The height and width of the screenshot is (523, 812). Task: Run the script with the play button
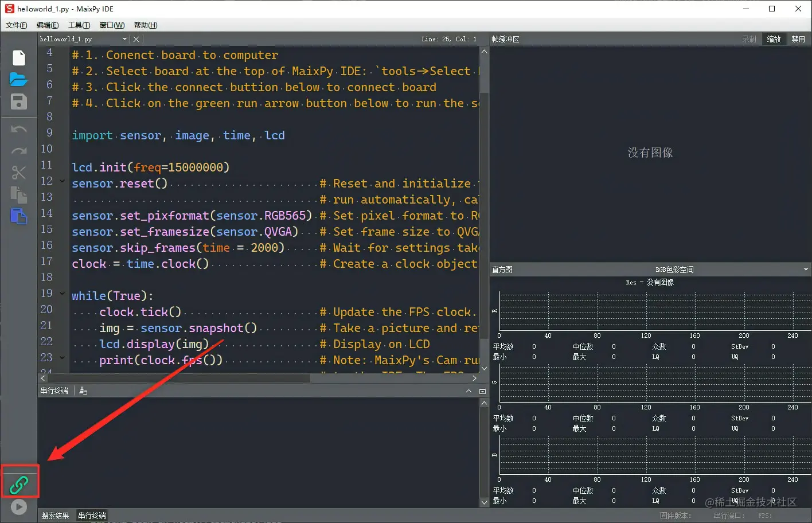point(19,507)
